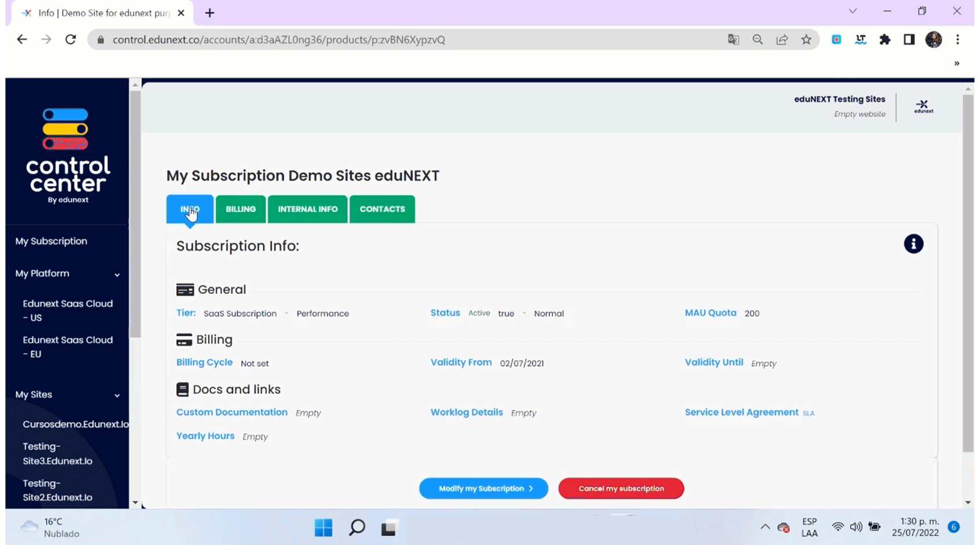Show hidden tray icons with the chevron

(x=765, y=527)
